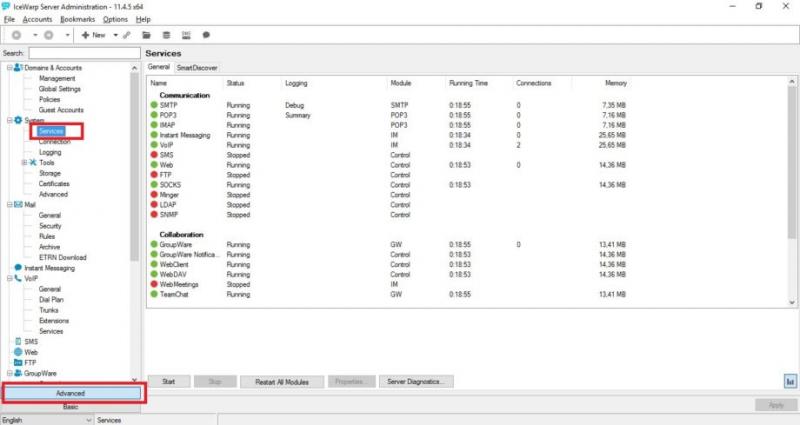
Task: Click the link icon beside New
Action: (x=127, y=35)
